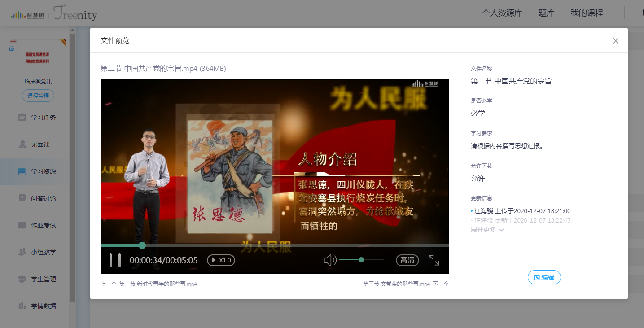Click the 课程管理 button
The height and width of the screenshot is (328, 644).
[x=38, y=96]
